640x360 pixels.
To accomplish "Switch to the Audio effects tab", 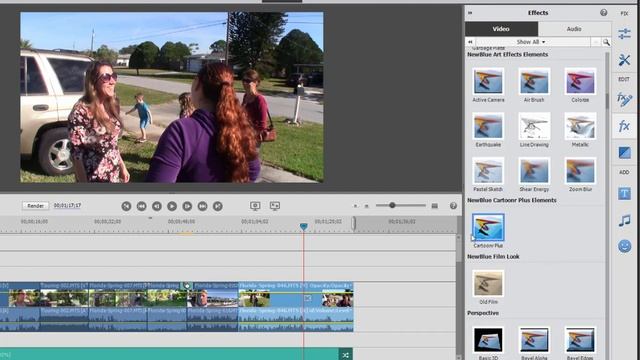I will [x=574, y=29].
